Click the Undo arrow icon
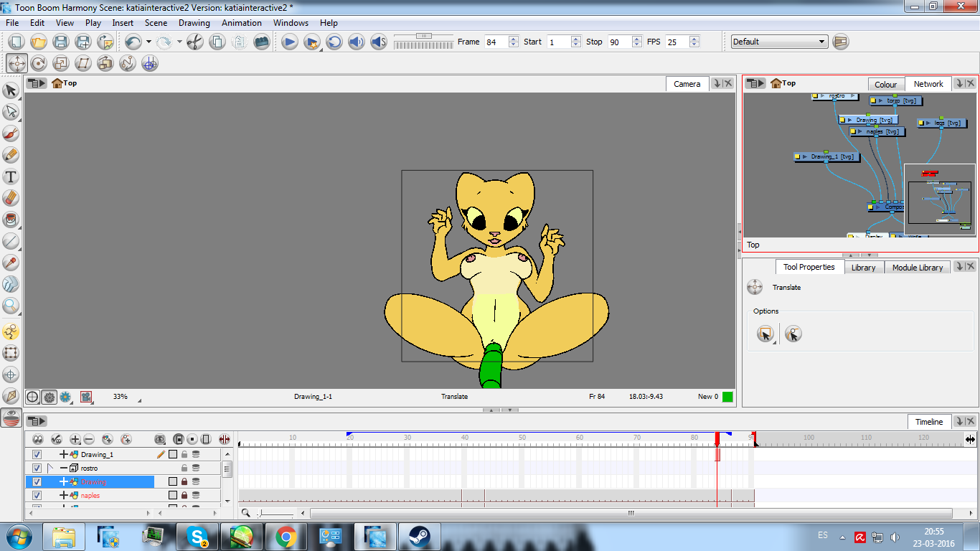The height and width of the screenshot is (551, 980). pos(133,42)
